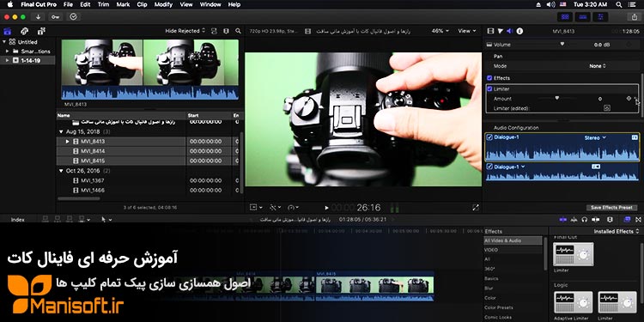
Task: Open the Color inspector triangle icon
Action: tap(501, 31)
